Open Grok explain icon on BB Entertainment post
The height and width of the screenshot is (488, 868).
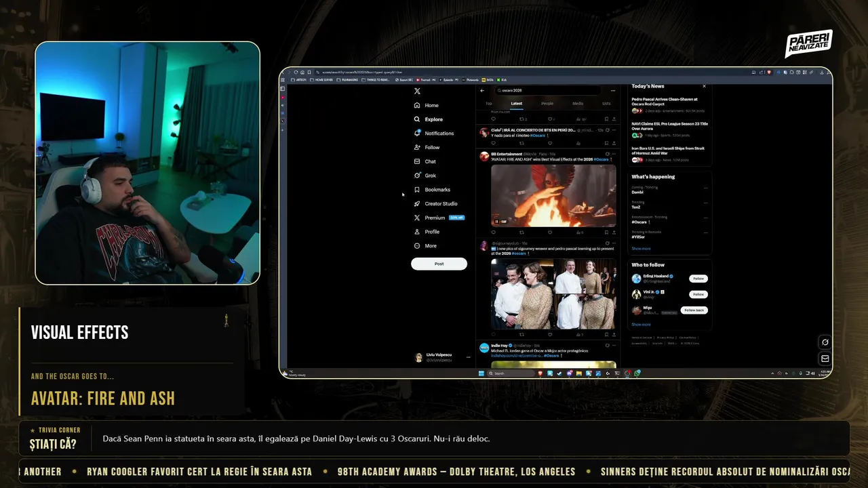606,154
